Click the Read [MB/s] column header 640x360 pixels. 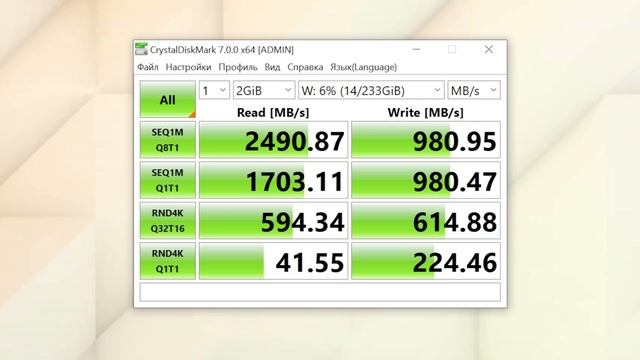coord(273,112)
